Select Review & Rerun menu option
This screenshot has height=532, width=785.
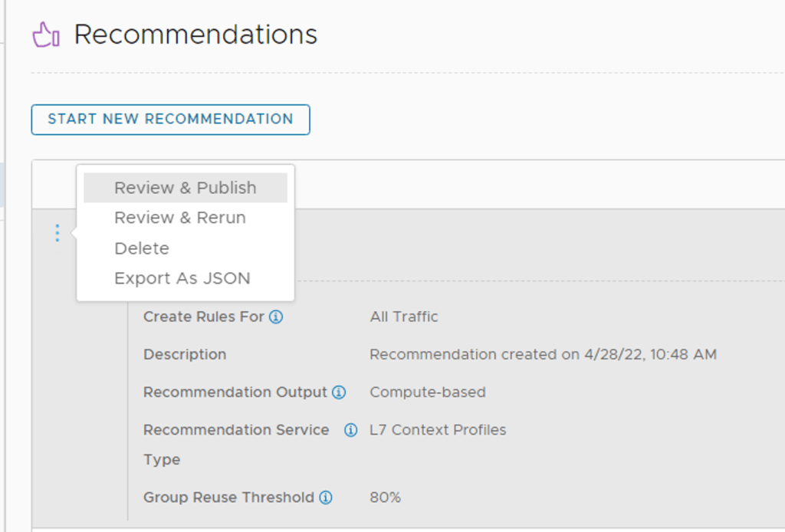pyautogui.click(x=180, y=218)
